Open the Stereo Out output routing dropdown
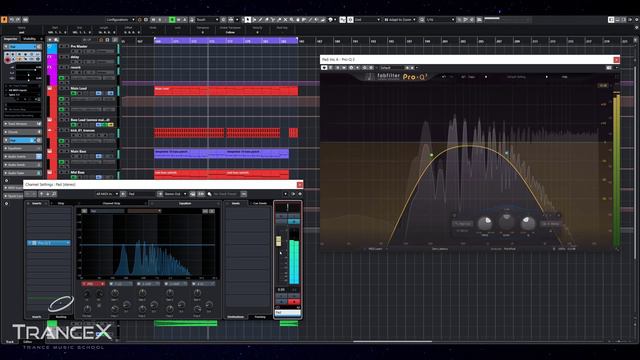Viewport: 640px width, 360px height. coord(175,194)
